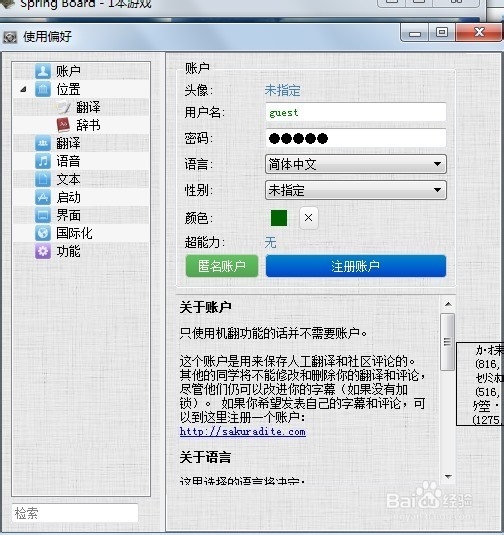Image resolution: width=504 pixels, height=535 pixels.
Task: Click the 未指定 avatar link next to 头像
Action: click(283, 90)
